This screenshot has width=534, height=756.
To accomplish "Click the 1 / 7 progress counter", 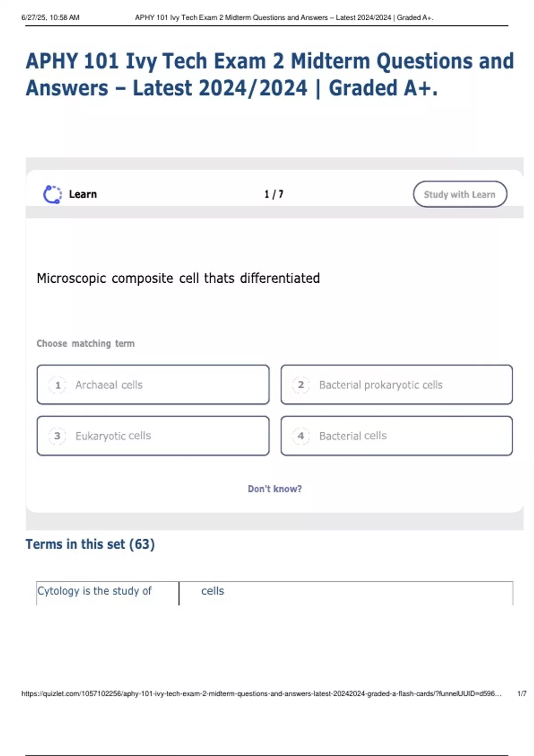I will [274, 194].
